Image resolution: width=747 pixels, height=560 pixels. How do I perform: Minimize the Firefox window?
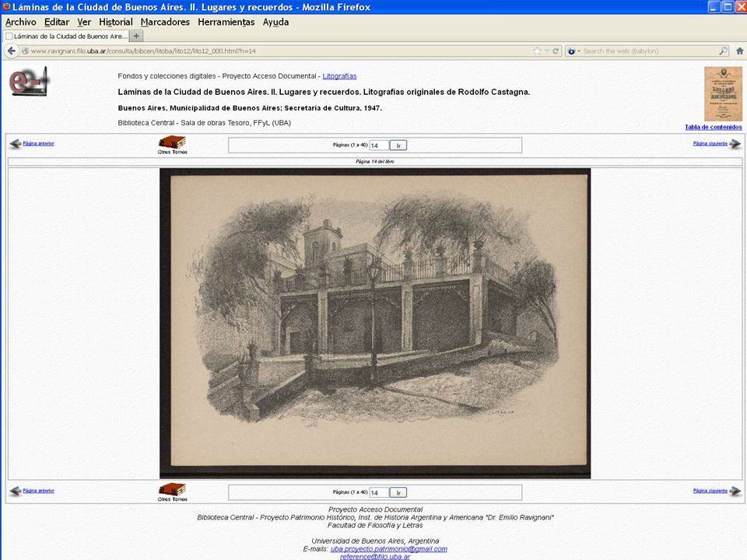(714, 7)
